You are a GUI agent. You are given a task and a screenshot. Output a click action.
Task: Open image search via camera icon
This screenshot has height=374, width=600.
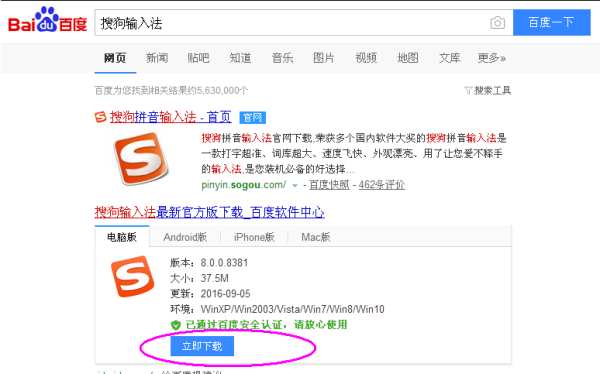(497, 23)
